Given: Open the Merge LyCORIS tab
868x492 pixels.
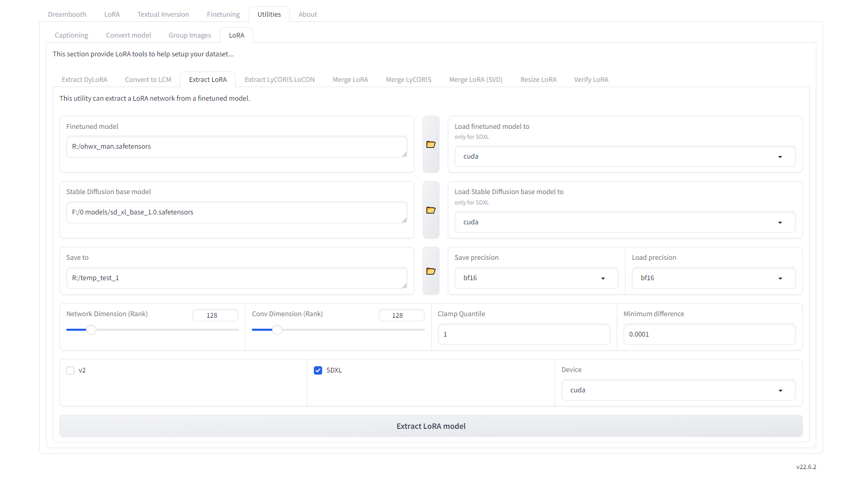Looking at the screenshot, I should point(409,80).
